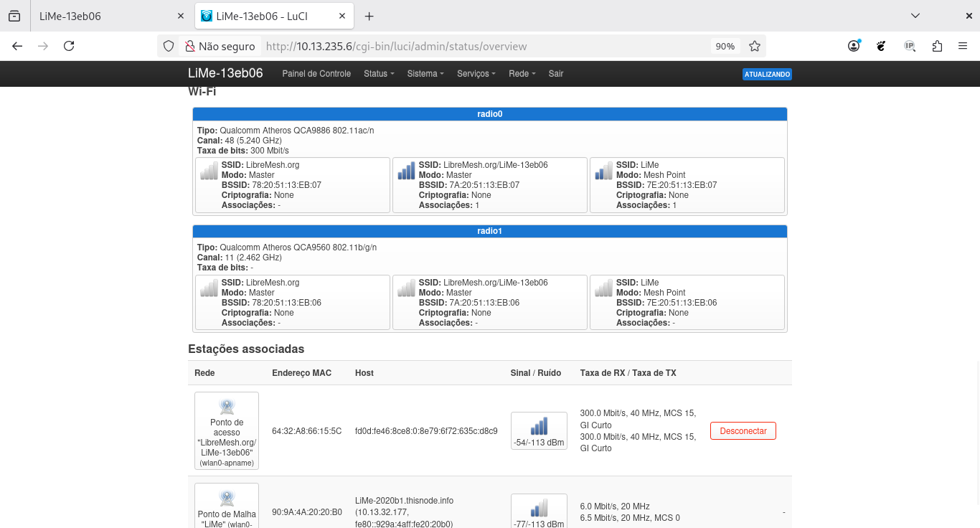
Task: Focus the URL address bar
Action: point(484,46)
